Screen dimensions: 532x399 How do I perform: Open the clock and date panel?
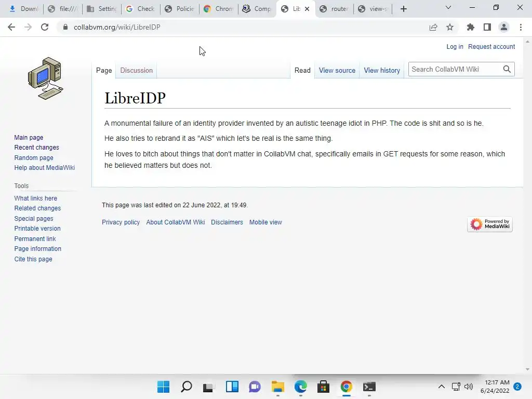(495, 387)
